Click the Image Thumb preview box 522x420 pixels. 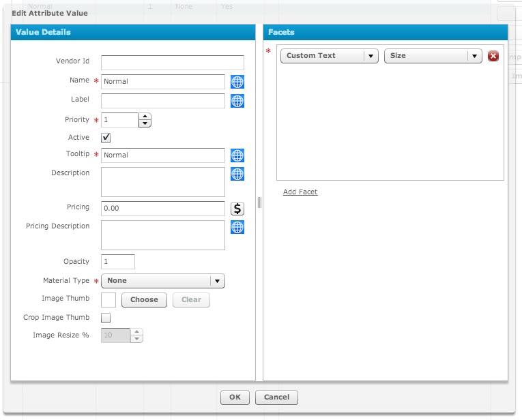click(108, 300)
